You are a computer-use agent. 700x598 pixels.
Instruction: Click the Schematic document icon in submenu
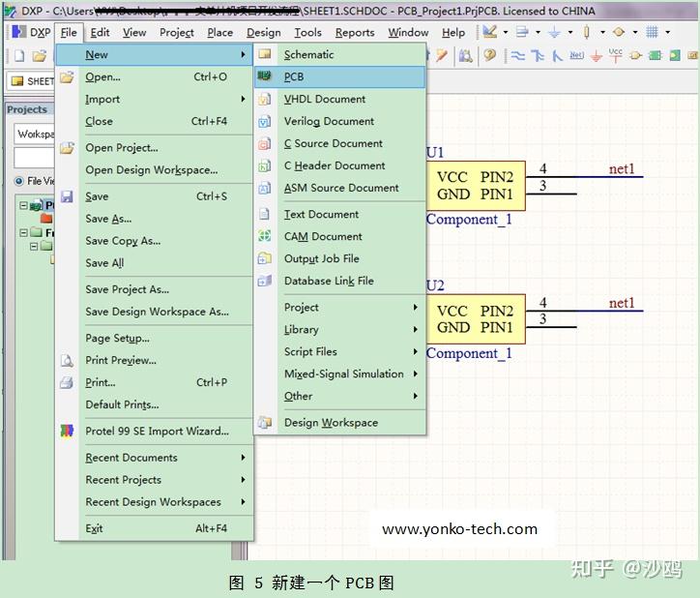(x=265, y=54)
